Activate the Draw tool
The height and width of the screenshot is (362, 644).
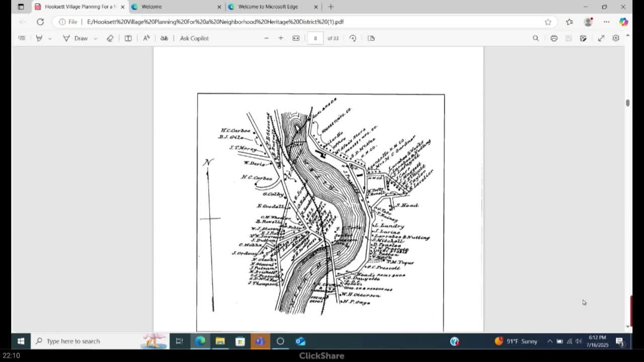click(75, 38)
